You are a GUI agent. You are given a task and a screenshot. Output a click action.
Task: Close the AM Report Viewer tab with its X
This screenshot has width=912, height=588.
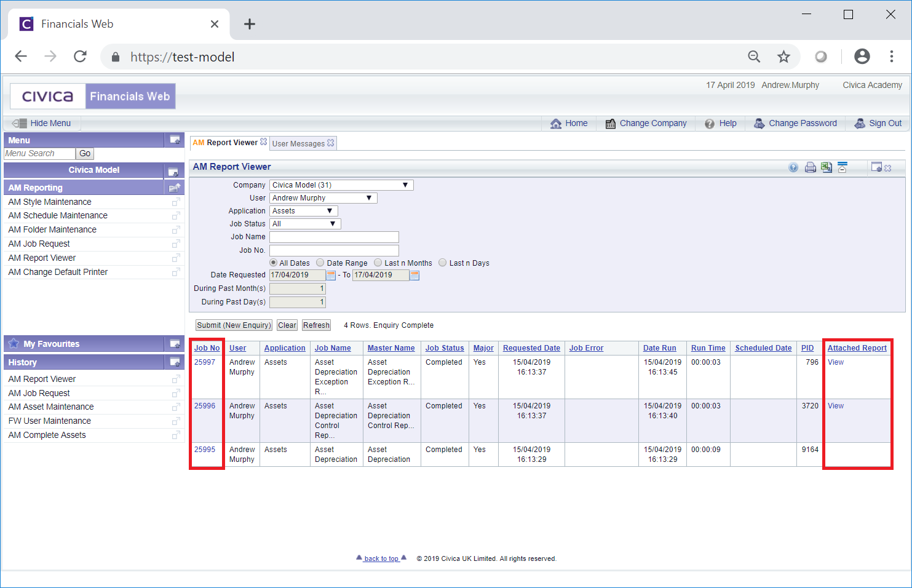pos(264,142)
